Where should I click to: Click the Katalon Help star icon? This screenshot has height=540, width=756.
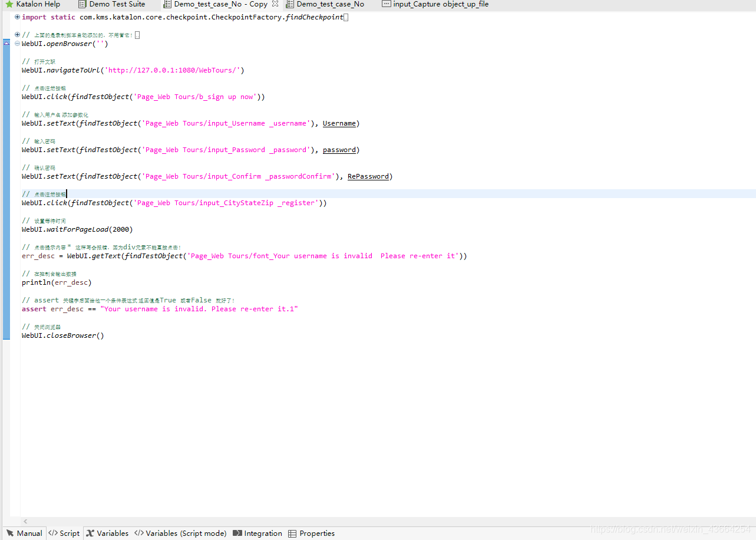coord(9,4)
